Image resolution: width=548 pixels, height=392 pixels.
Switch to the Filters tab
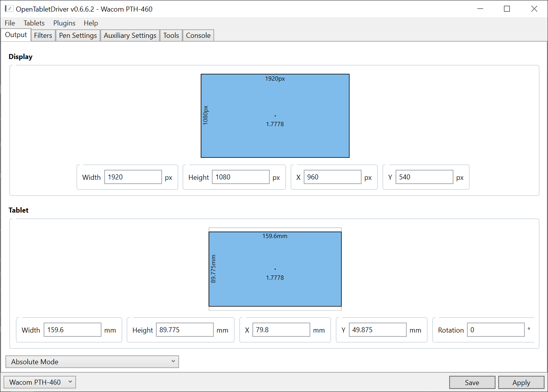click(43, 35)
